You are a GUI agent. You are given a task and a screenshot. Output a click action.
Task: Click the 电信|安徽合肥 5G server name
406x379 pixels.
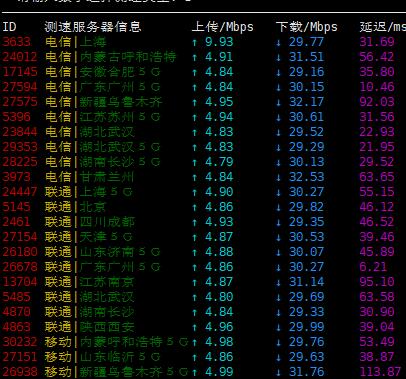click(x=103, y=72)
